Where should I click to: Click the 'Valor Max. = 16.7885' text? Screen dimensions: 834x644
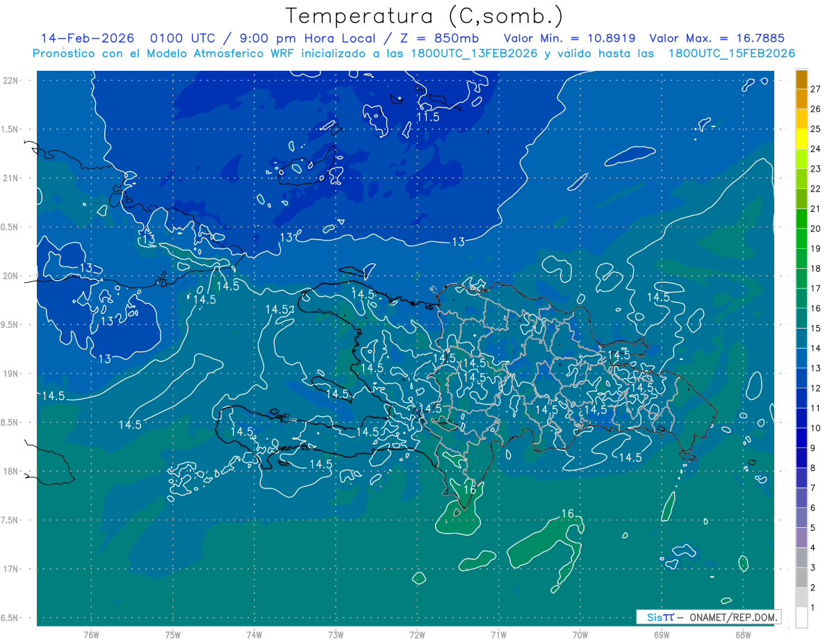tap(716, 38)
